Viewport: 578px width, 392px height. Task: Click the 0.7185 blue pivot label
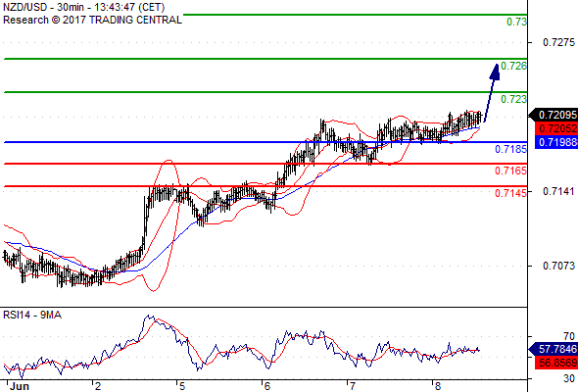[511, 149]
